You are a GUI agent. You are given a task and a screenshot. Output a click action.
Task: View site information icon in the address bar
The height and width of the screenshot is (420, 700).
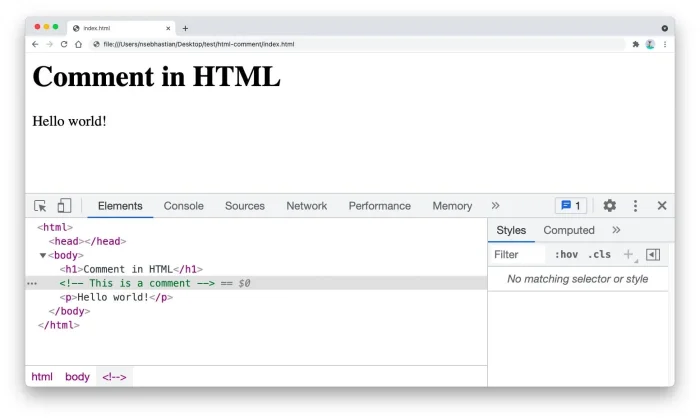96,44
